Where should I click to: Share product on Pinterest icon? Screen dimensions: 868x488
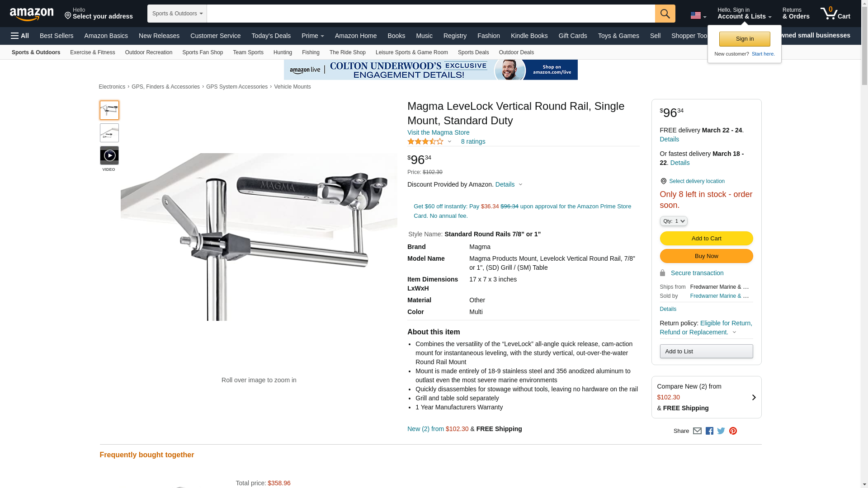click(733, 431)
